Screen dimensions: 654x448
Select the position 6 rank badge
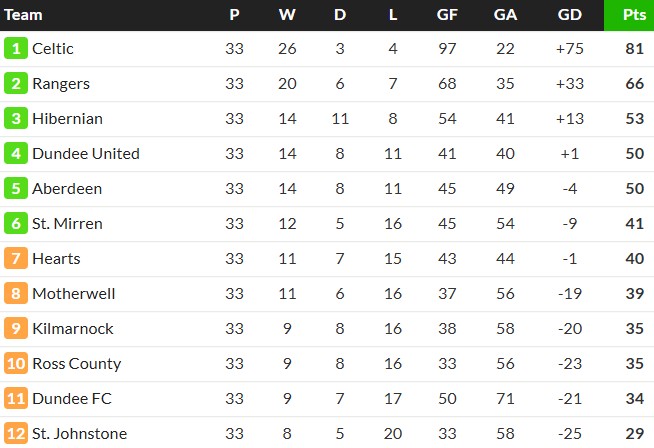[x=16, y=223]
